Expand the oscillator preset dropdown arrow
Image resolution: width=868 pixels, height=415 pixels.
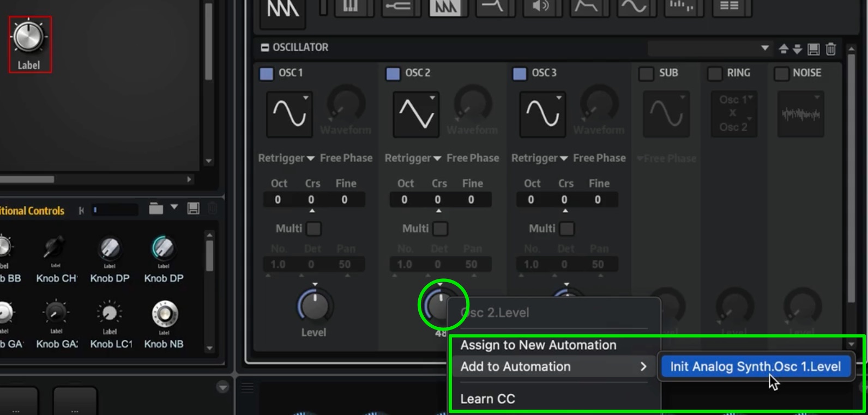(765, 48)
